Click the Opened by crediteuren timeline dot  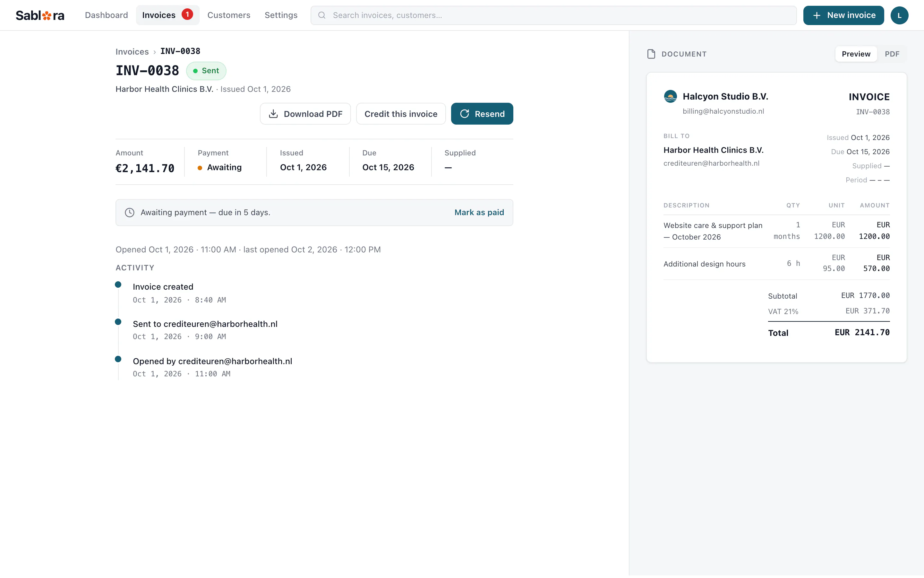point(118,359)
